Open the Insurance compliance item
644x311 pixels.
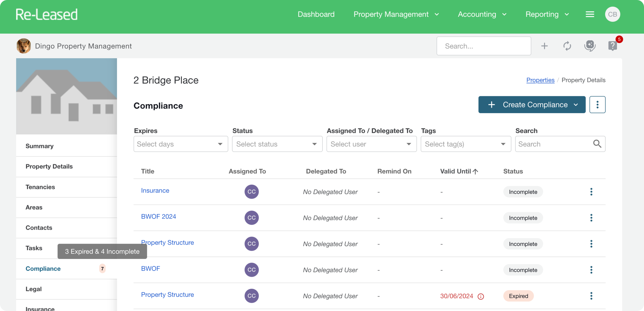(x=155, y=191)
